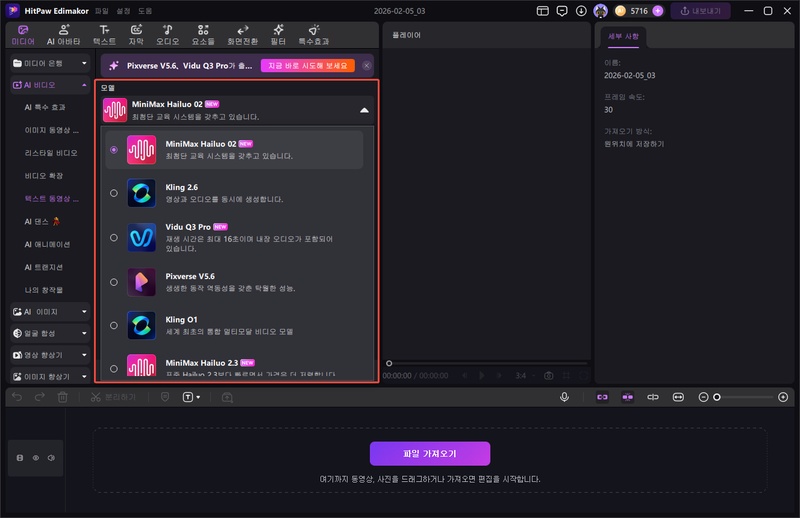Click the 분리하기 split button
Viewport: 800px width, 518px height.
(x=113, y=397)
